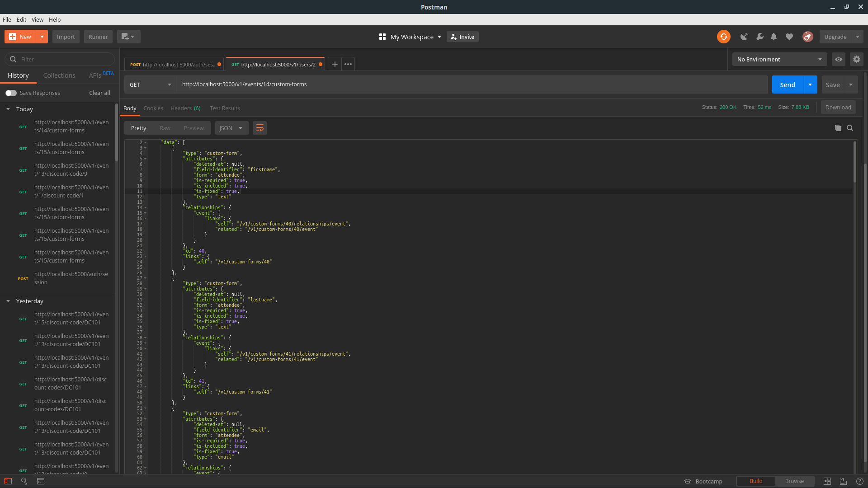The image size is (868, 488).
Task: Toggle the Save Responses switch
Action: [11, 93]
